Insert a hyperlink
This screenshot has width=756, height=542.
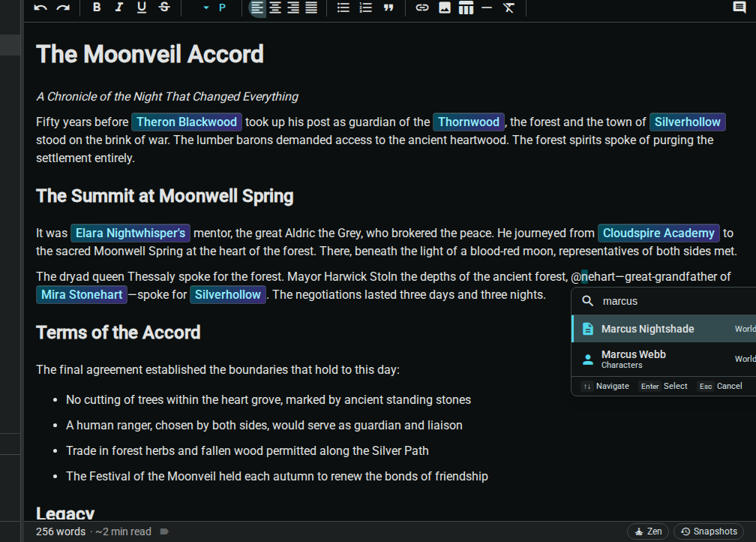pos(421,8)
